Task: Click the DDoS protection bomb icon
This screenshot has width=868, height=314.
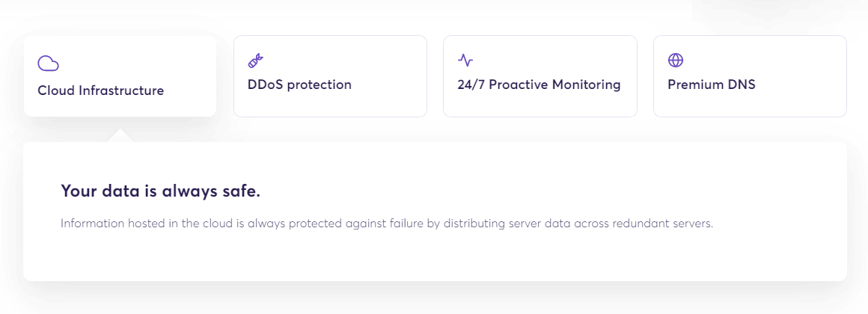Action: (x=256, y=61)
